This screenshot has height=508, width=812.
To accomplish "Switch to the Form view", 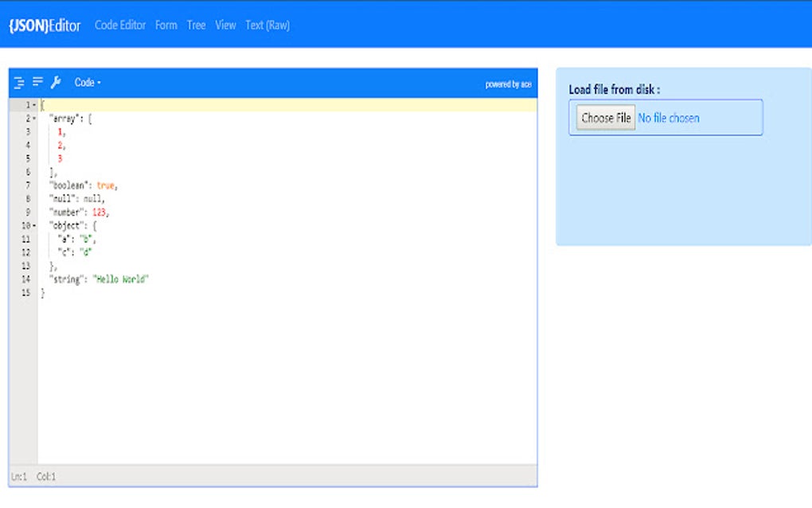I will [x=166, y=25].
